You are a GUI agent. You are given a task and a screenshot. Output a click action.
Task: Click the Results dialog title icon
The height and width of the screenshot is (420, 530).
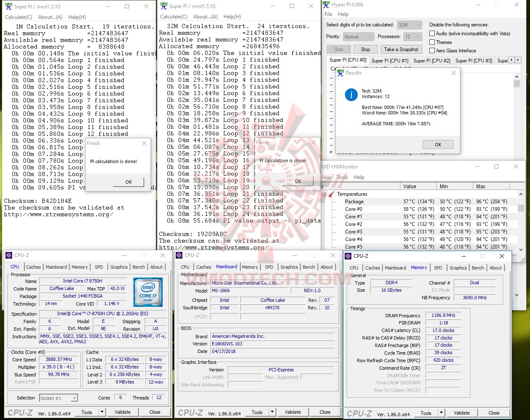(340, 73)
